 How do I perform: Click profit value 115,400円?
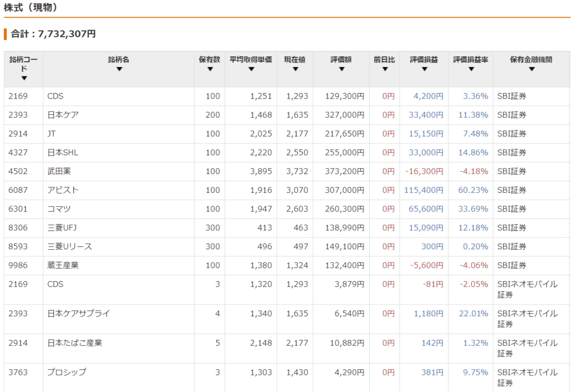coord(424,190)
